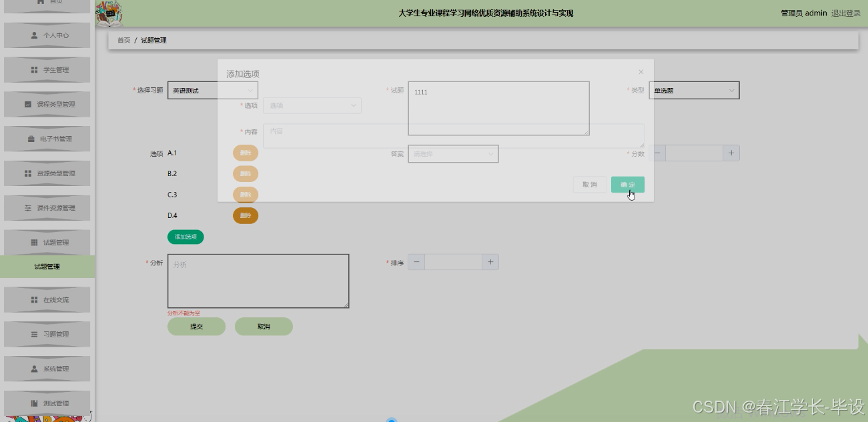Viewport: 868px width, 422px height.
Task: Go to 首页 via the breadcrumb
Action: (x=124, y=41)
